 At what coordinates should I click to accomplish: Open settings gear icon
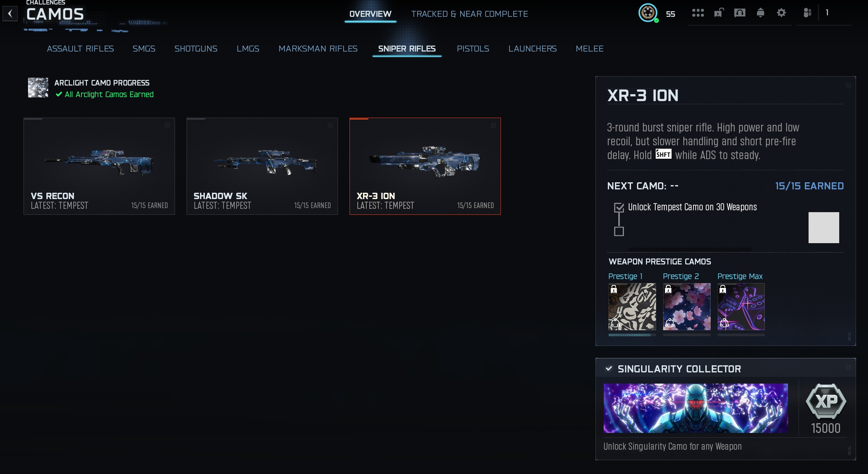point(781,13)
